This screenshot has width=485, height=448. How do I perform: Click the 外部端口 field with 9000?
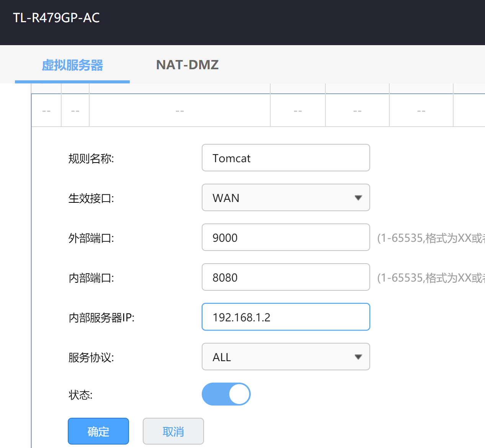click(x=286, y=237)
